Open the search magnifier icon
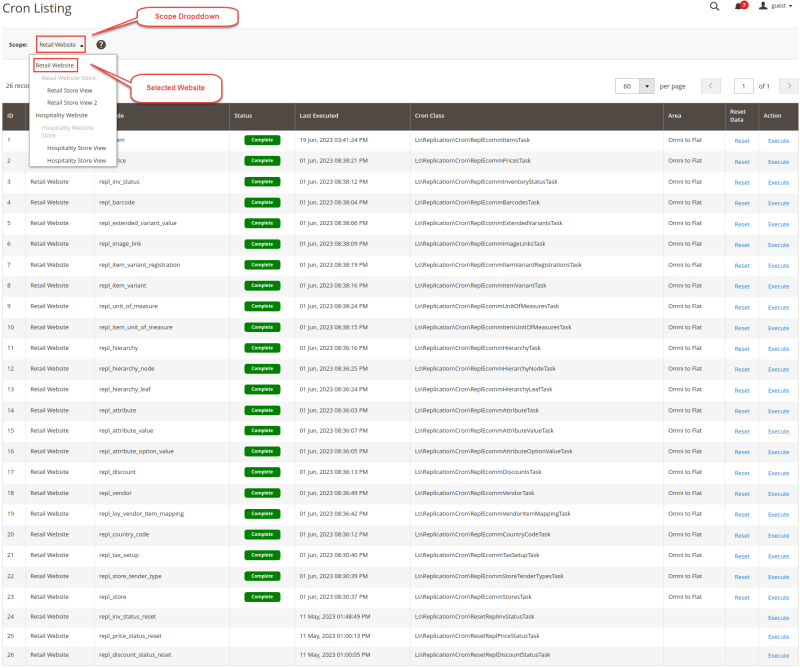This screenshot has height=668, width=800. (x=714, y=7)
